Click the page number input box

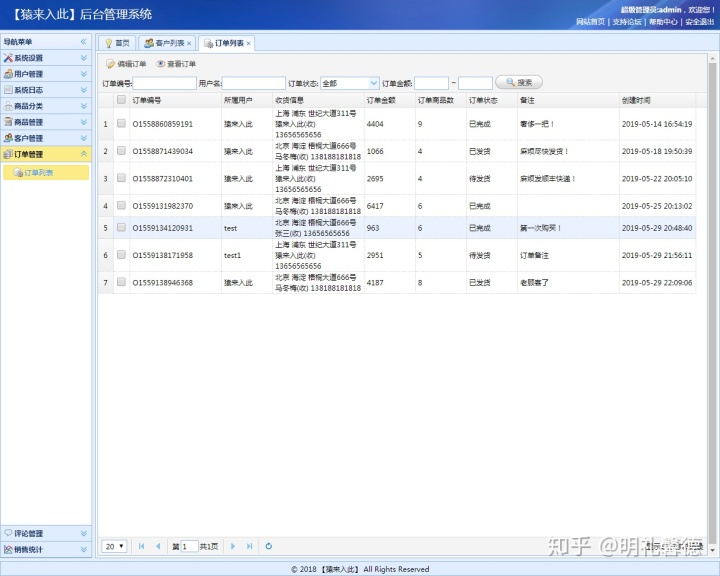(x=190, y=546)
